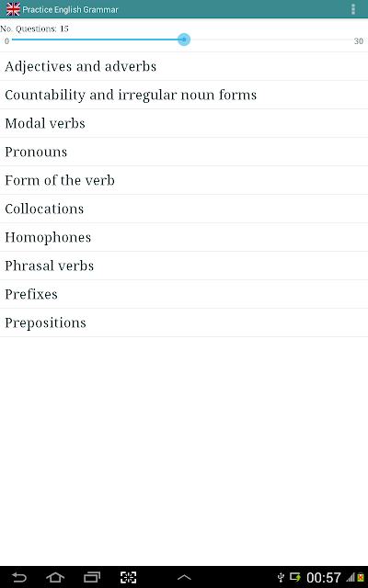The image size is (368, 588).
Task: Start the Collocations quiz
Action: (x=184, y=209)
